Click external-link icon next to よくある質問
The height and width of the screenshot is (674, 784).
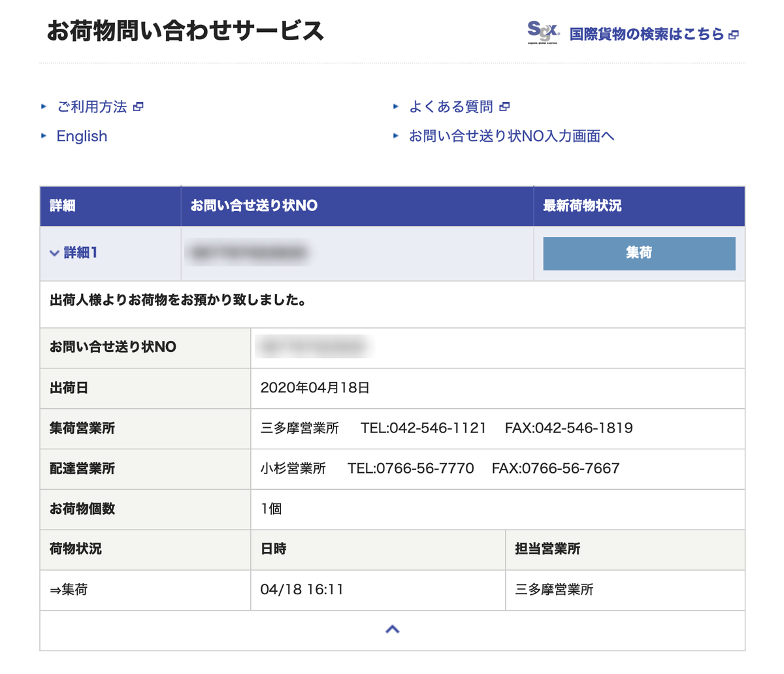(504, 106)
